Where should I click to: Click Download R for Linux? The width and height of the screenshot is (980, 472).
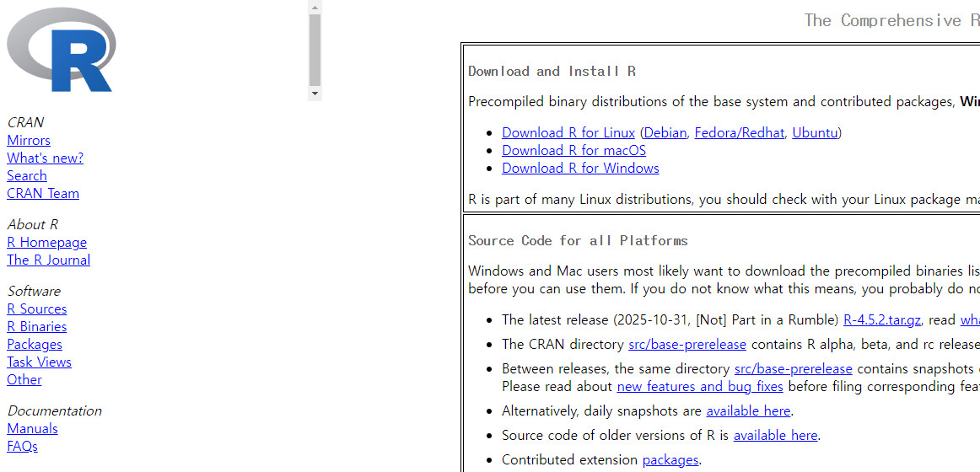(568, 133)
